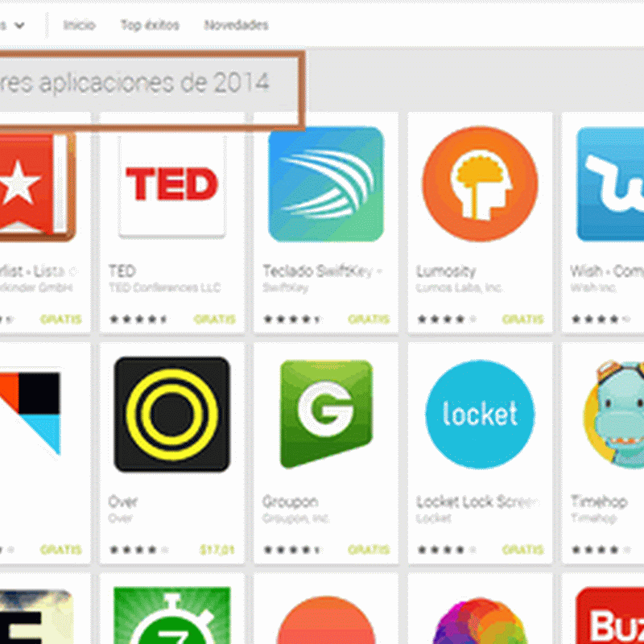Click the Groupon star rating

tap(292, 550)
